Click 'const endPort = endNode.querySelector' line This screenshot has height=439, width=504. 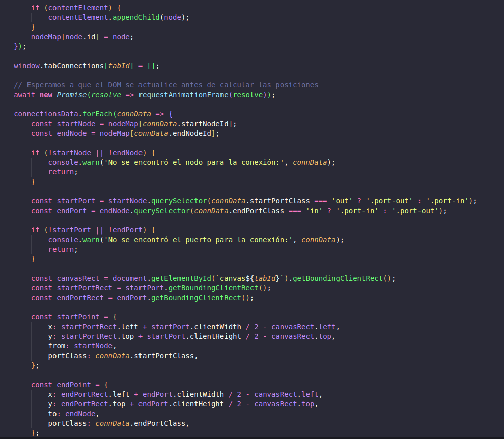pyautogui.click(x=239, y=211)
